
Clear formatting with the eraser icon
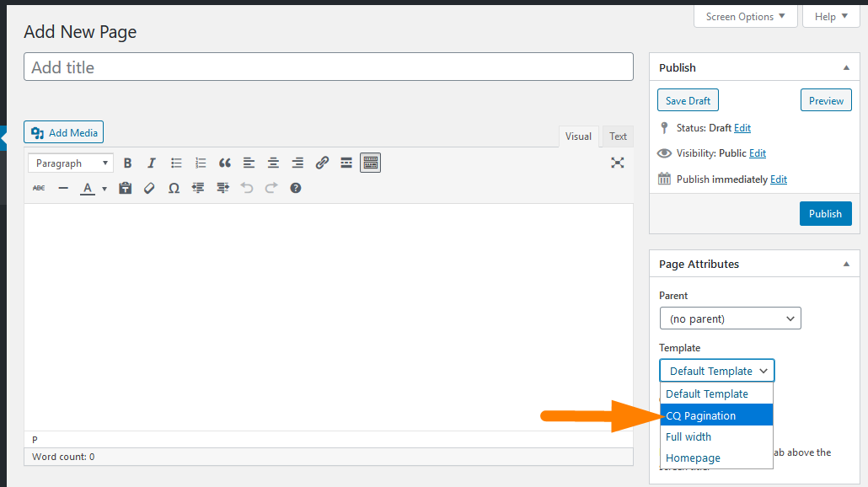coord(149,188)
